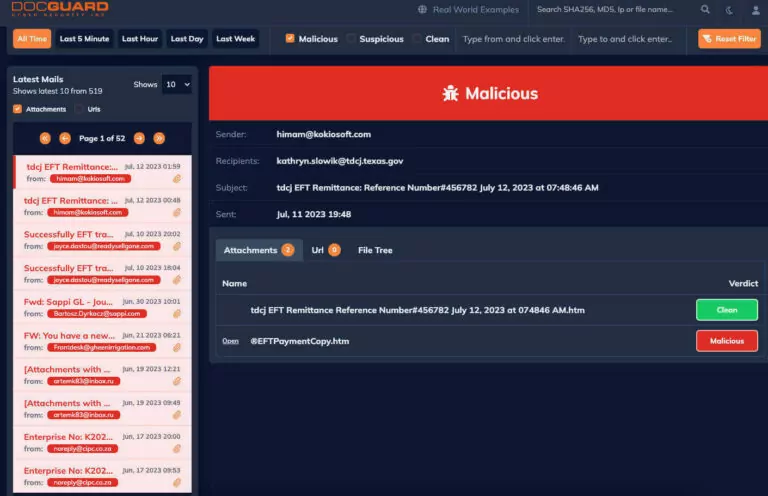Viewport: 768px width, 496px height.
Task: Toggle dark mode moon icon
Action: click(729, 10)
